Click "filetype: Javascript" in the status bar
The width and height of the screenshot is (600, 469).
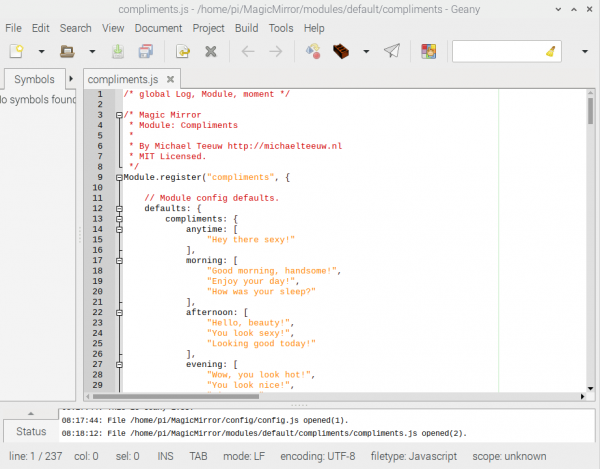414,456
